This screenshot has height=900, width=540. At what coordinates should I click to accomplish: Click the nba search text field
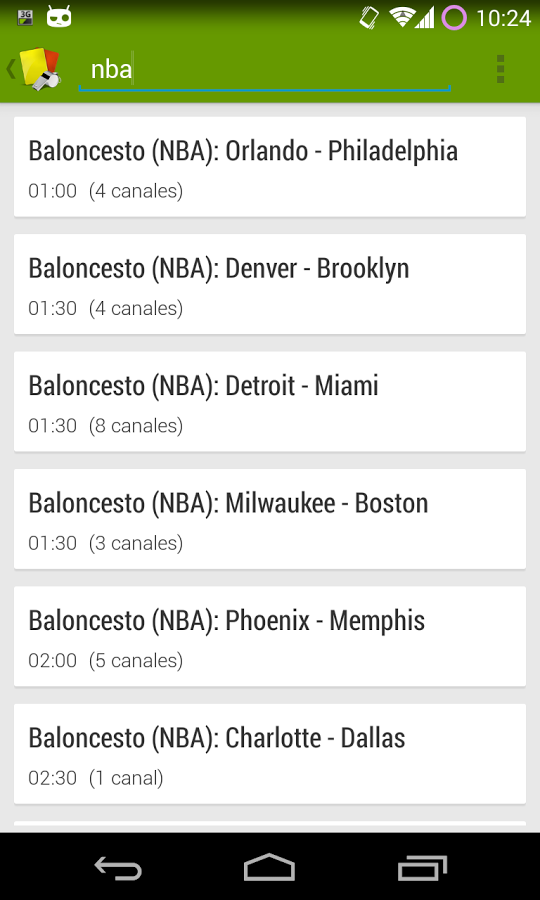click(x=264, y=71)
